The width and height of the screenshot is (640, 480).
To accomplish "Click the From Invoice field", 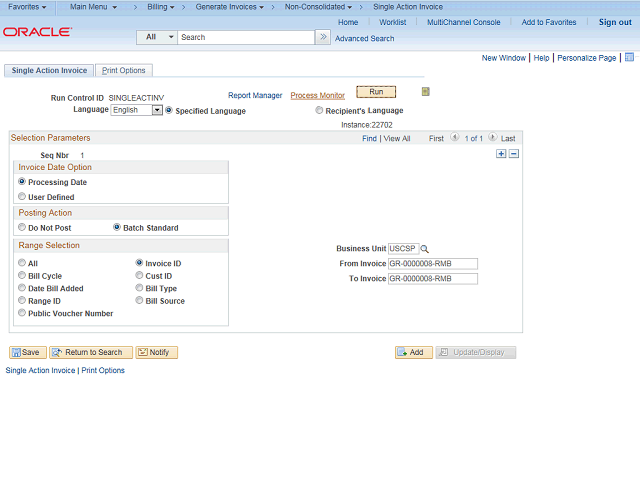I will [433, 264].
